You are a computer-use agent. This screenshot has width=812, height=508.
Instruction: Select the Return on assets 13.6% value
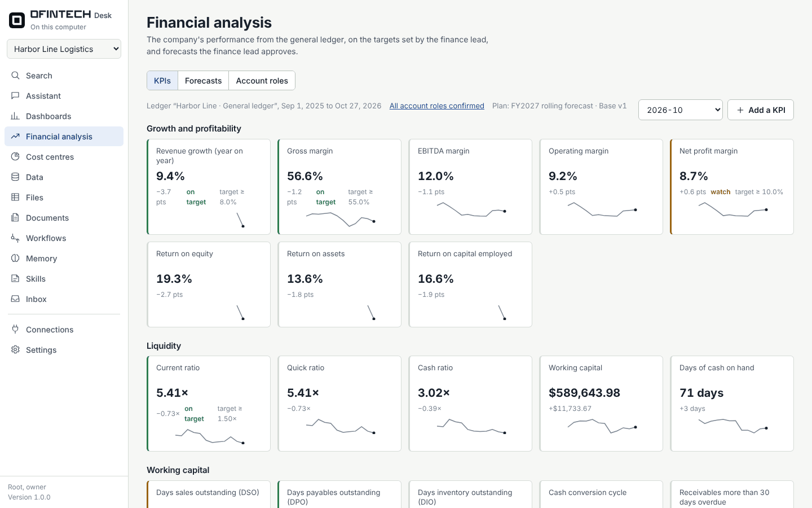pos(305,279)
